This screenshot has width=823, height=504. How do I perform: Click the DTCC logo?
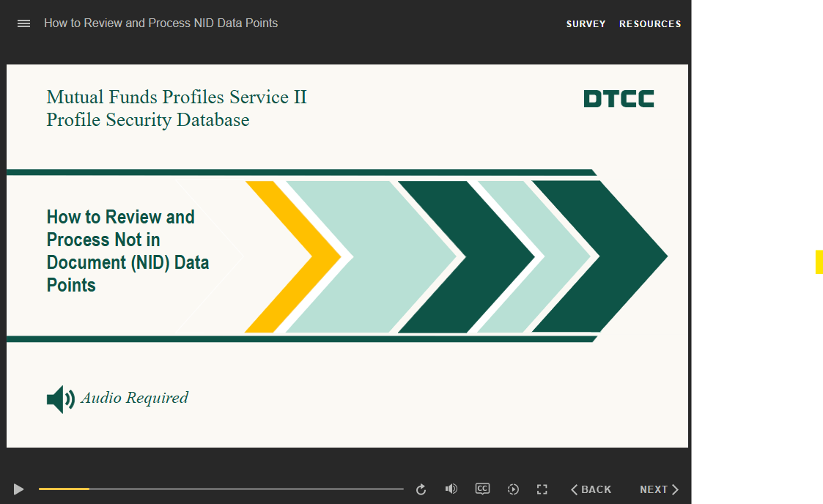pyautogui.click(x=619, y=99)
